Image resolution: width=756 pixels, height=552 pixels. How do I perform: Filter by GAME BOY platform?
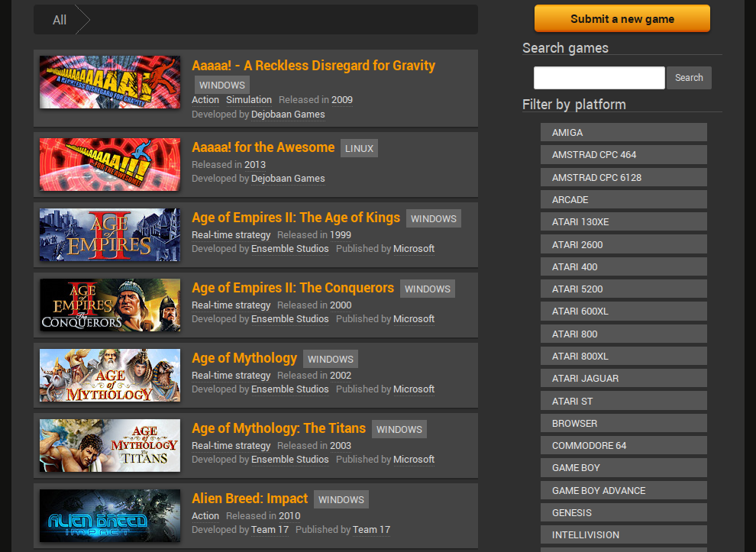623,467
